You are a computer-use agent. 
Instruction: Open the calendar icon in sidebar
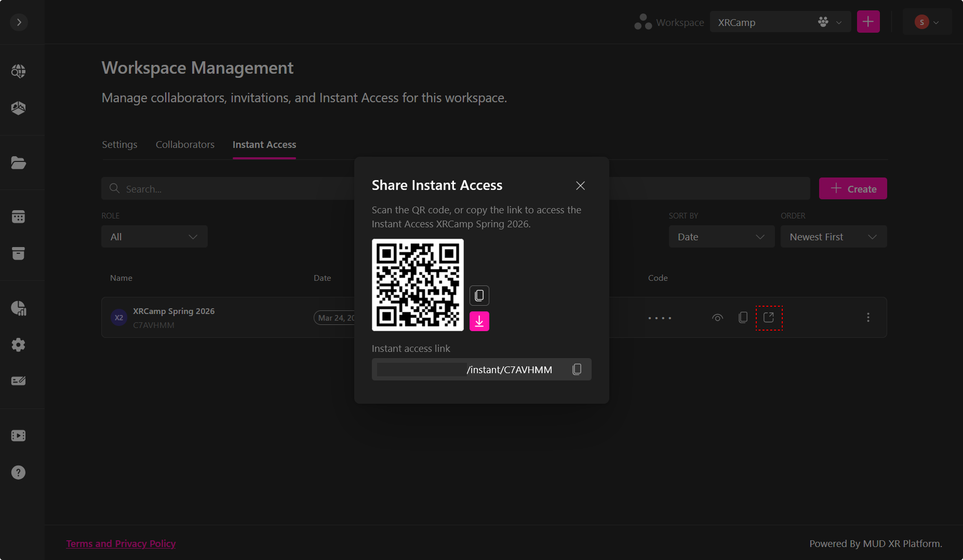point(19,216)
